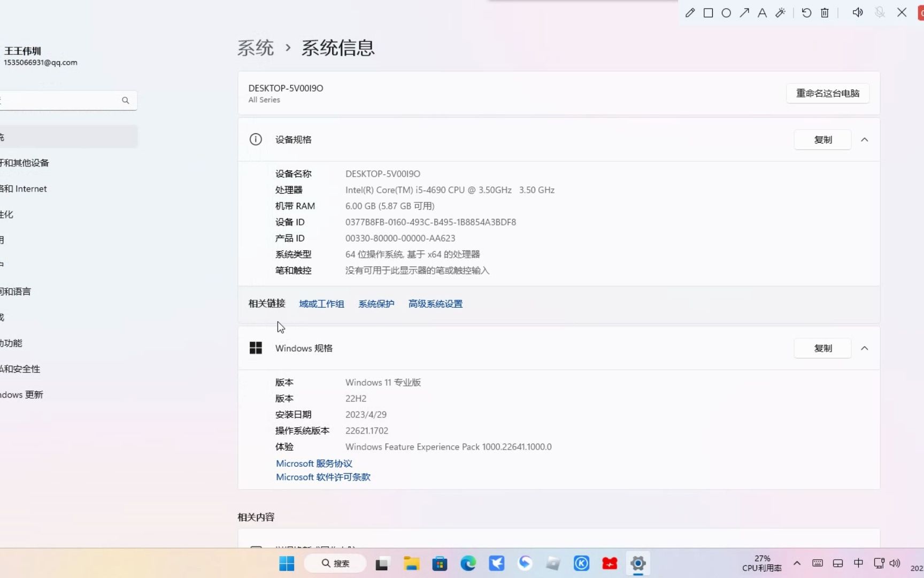Undo the last annotation
Image resolution: width=924 pixels, height=578 pixels.
[806, 13]
